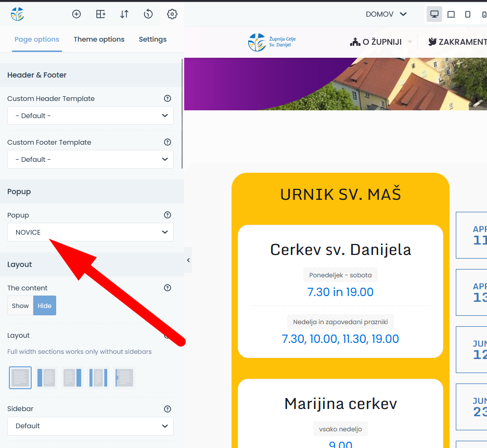Image resolution: width=487 pixels, height=448 pixels.
Task: Click help icon beside Custom Header Template
Action: [x=168, y=98]
